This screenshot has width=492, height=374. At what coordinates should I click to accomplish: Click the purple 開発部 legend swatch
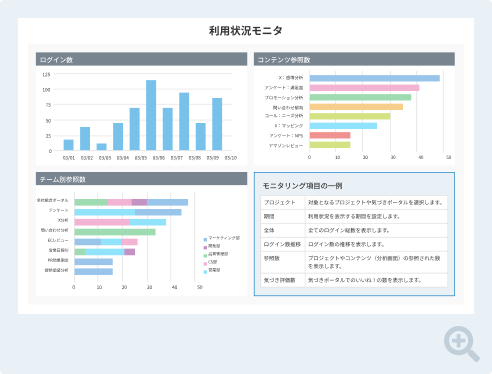point(205,247)
